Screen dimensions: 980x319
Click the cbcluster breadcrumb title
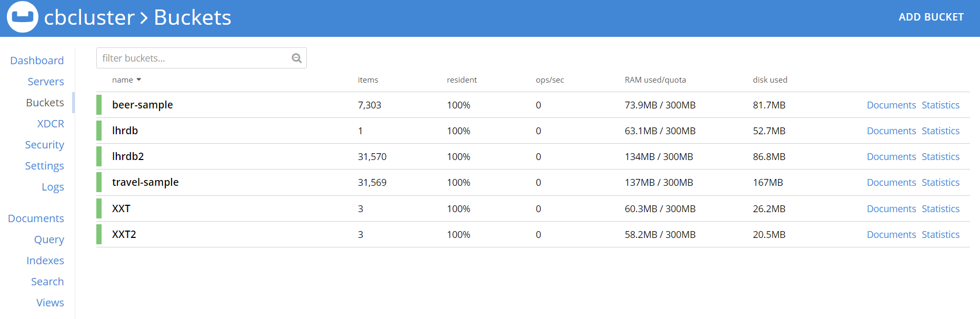click(x=89, y=17)
